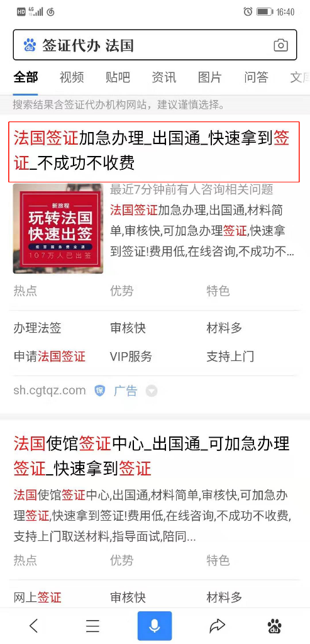Screen dimensions: 310x644
Task: Switch to the 贴吧 tab
Action: [118, 77]
